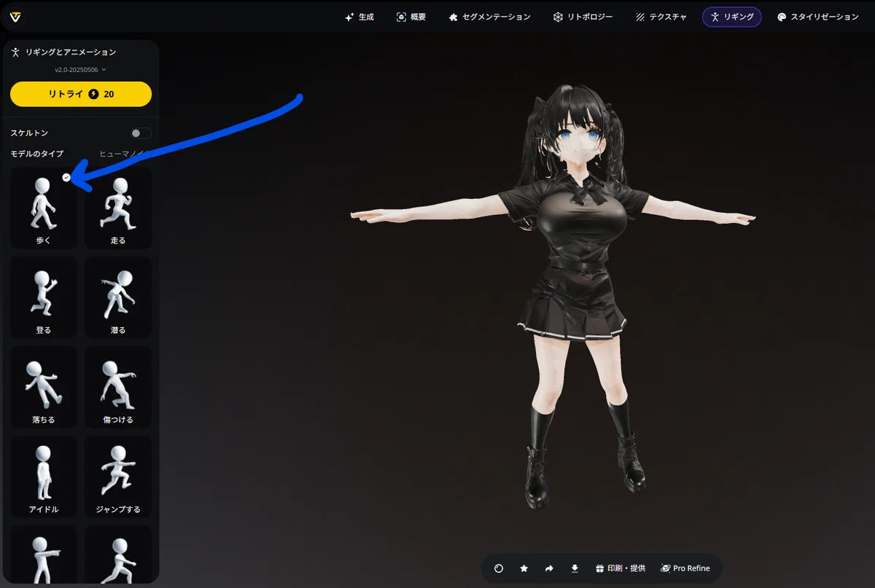Select the テクスチャ tab
The image size is (875, 588).
click(661, 17)
